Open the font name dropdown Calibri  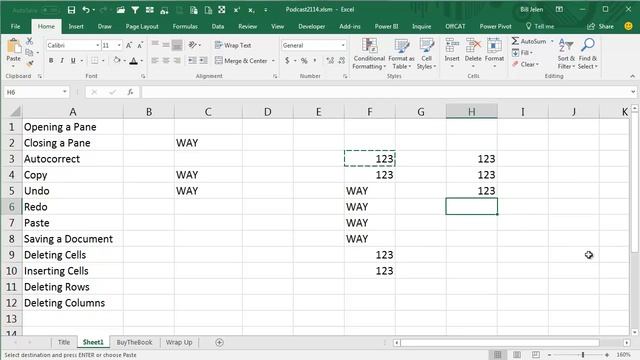click(x=98, y=45)
